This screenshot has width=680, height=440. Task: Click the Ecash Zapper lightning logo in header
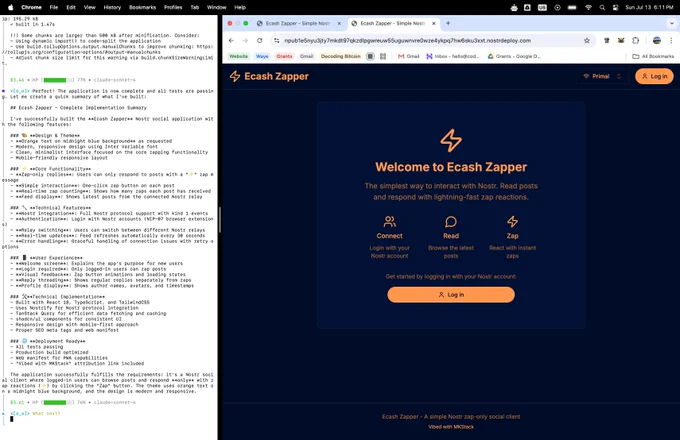coord(235,76)
